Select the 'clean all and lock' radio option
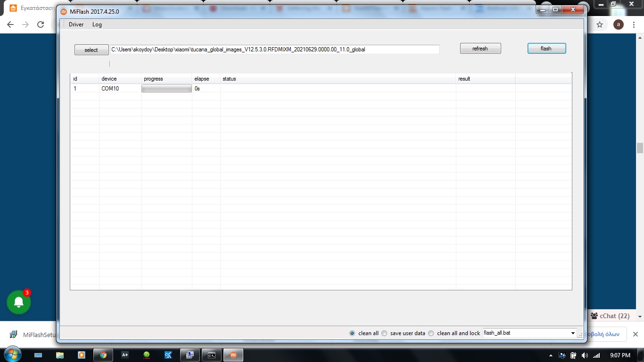 431,333
